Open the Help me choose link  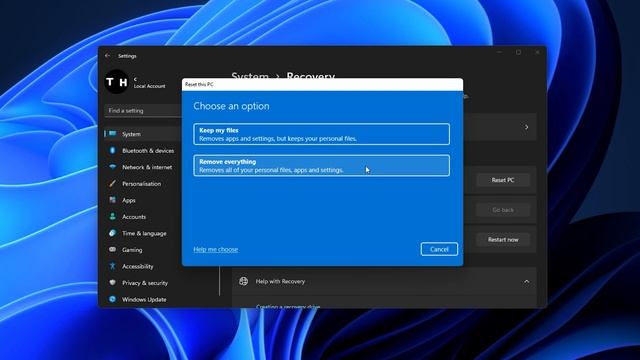pyautogui.click(x=216, y=249)
